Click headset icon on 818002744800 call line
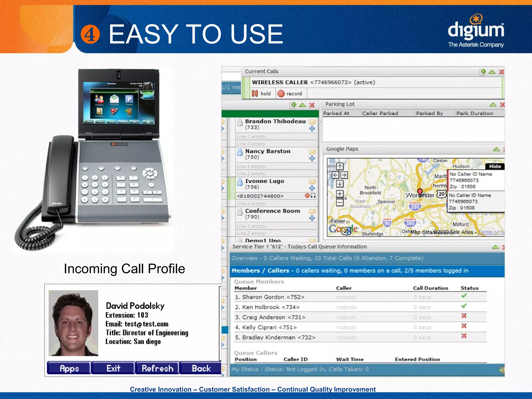 click(313, 196)
